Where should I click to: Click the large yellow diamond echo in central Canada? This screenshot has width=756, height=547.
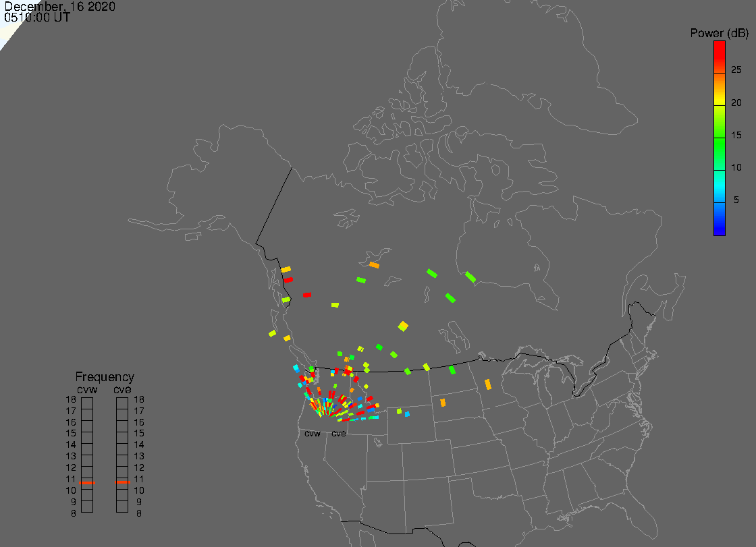[403, 326]
